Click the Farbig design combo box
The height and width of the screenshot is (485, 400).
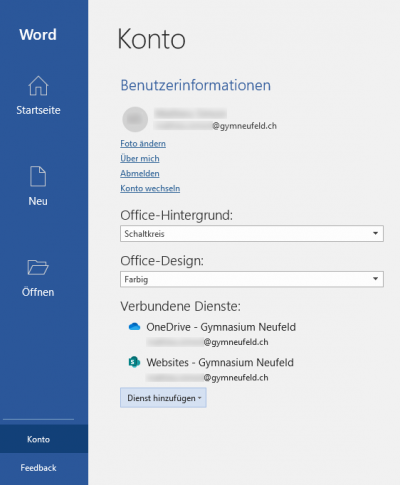pyautogui.click(x=252, y=279)
